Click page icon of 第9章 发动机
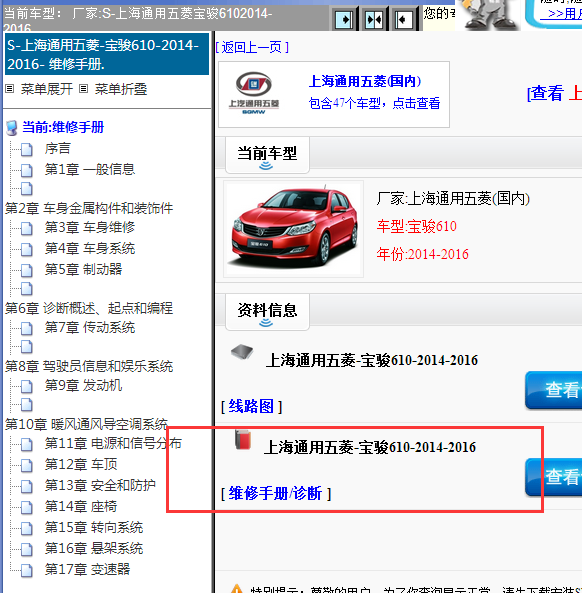This screenshot has width=582, height=593. tap(26, 386)
